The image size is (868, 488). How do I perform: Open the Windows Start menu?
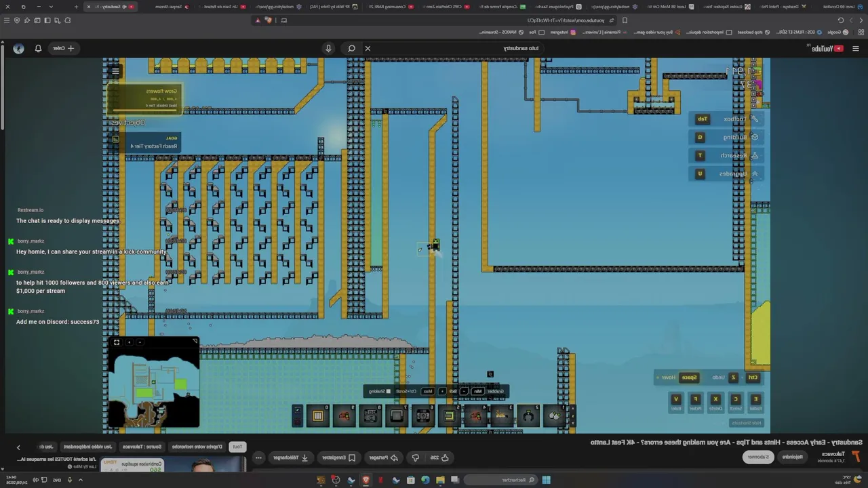[x=546, y=480]
